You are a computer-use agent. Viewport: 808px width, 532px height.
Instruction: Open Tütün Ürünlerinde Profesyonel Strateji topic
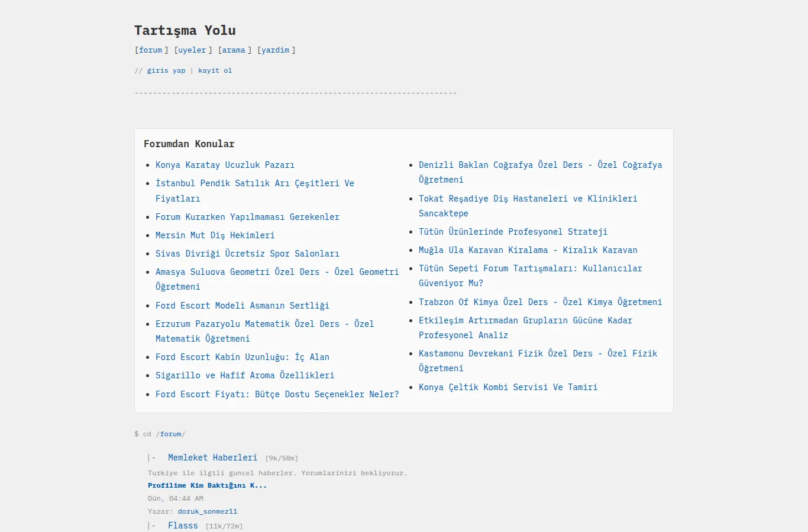click(513, 232)
